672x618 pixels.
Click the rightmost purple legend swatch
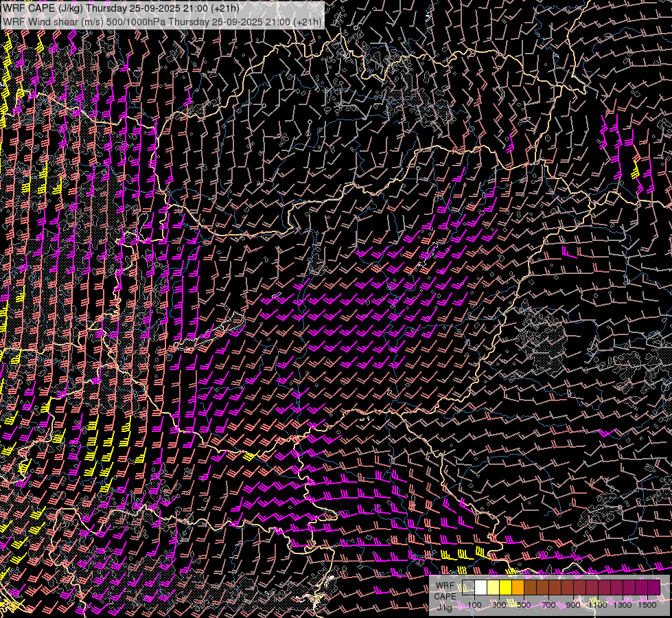point(653,587)
